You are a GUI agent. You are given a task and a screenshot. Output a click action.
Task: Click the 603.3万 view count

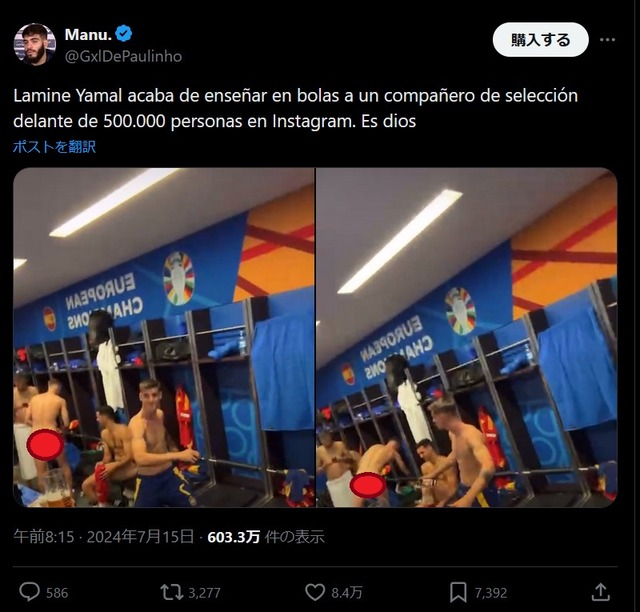tap(233, 537)
